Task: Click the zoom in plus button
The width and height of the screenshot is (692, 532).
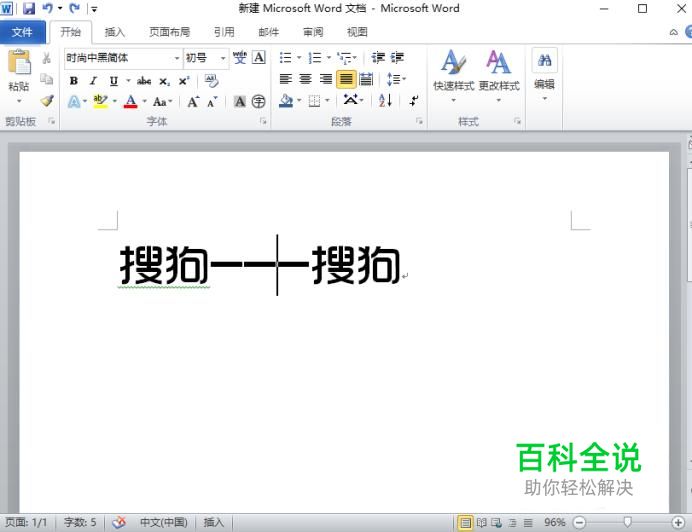Action: 678,523
